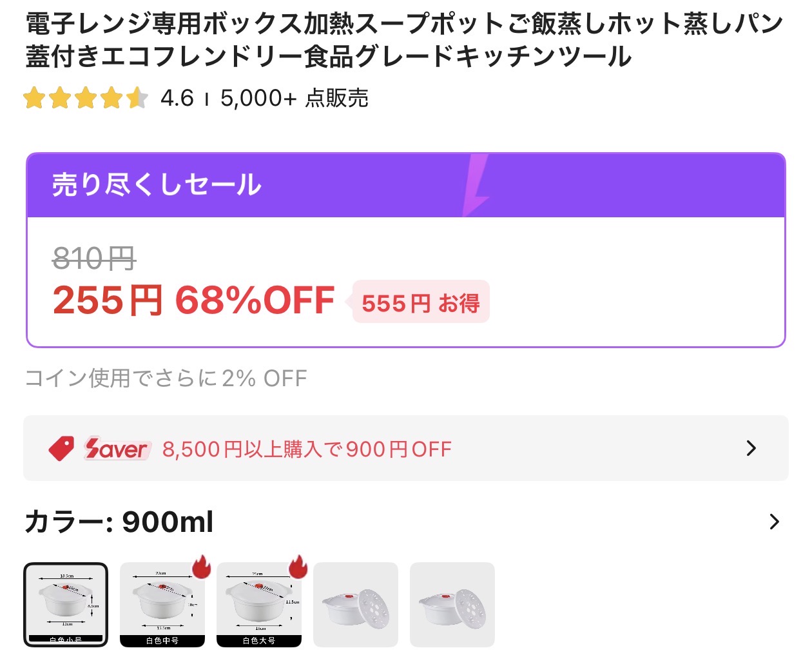This screenshot has width=812, height=657.
Task: Click flame icon on 白色中号 thumbnail
Action: 202,567
